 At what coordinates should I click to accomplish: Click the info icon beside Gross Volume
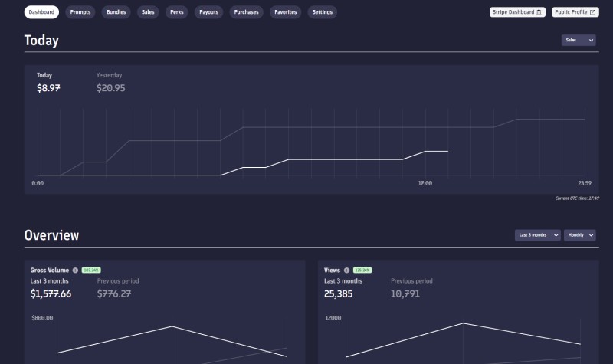tap(75, 271)
